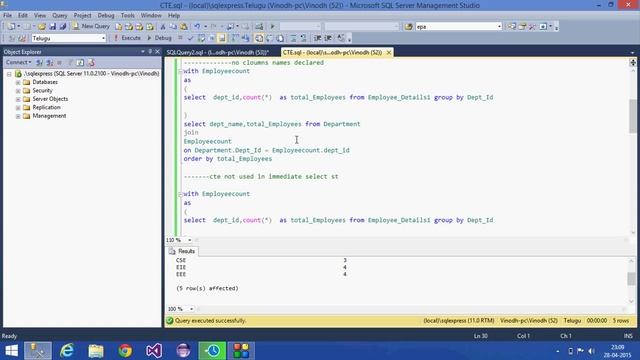Open the 'epa' find combo box dropdown
640x360 pixels.
[x=499, y=27]
